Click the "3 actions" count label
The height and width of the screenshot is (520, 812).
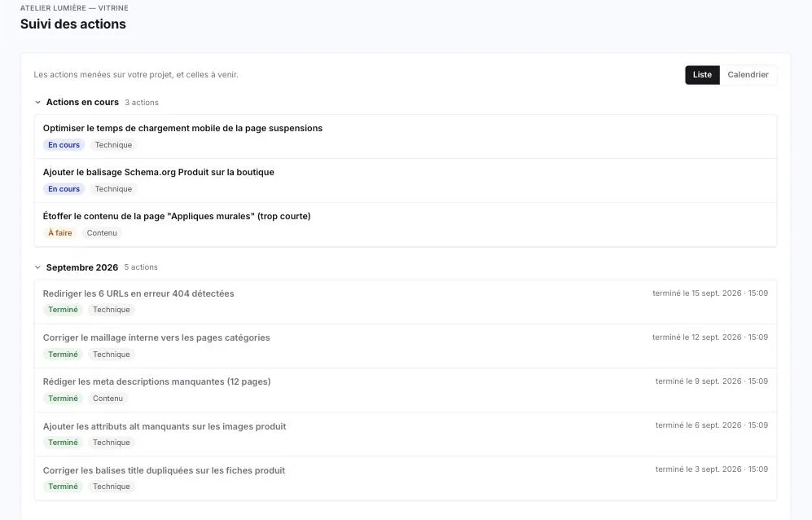(142, 103)
